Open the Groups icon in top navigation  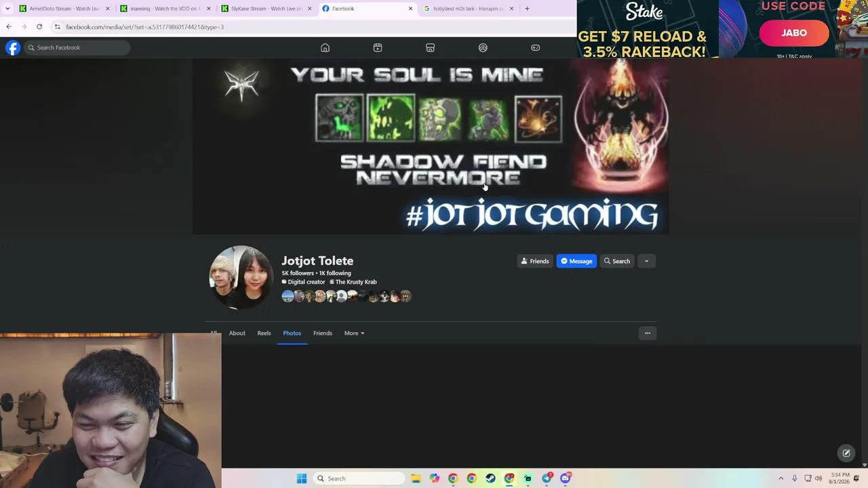click(483, 47)
